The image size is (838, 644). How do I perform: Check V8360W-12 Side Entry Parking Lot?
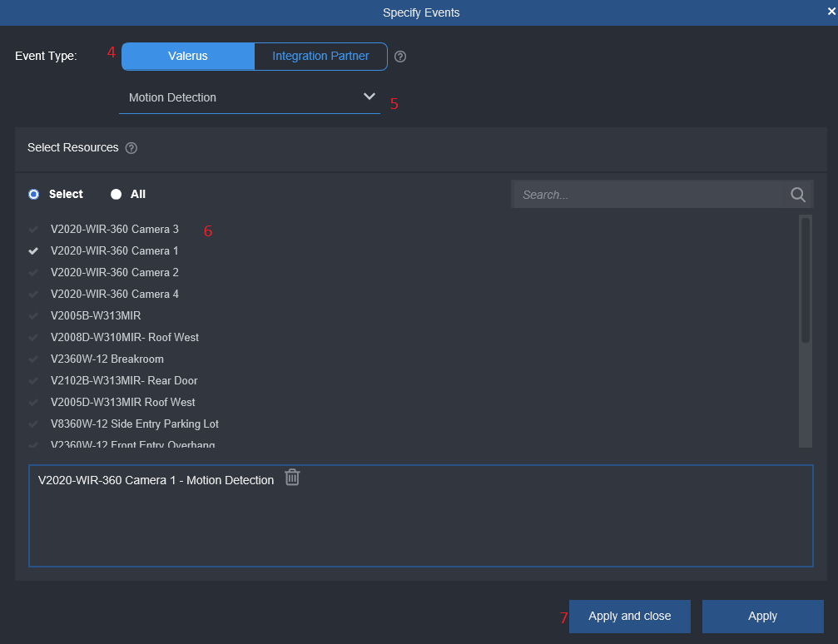tap(33, 424)
